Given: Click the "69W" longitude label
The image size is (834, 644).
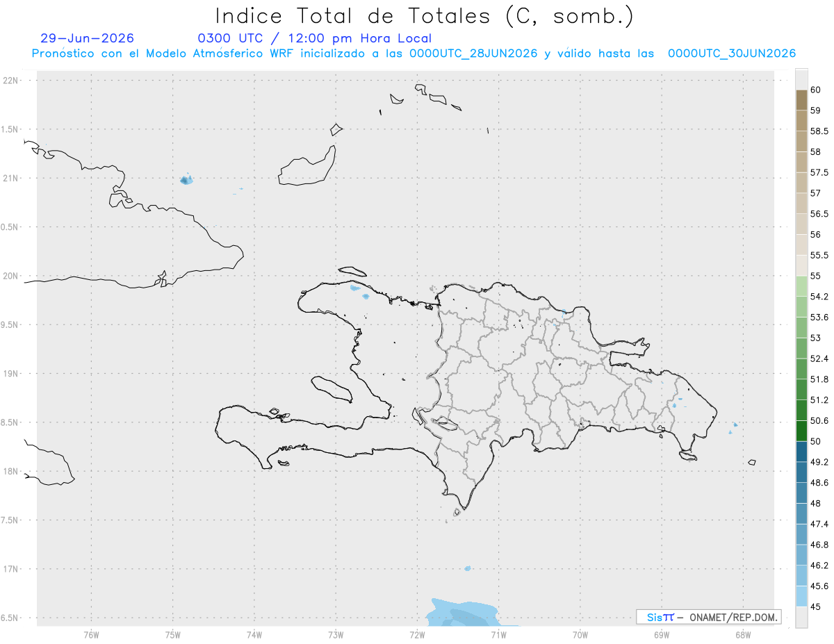Looking at the screenshot, I should pyautogui.click(x=662, y=636).
